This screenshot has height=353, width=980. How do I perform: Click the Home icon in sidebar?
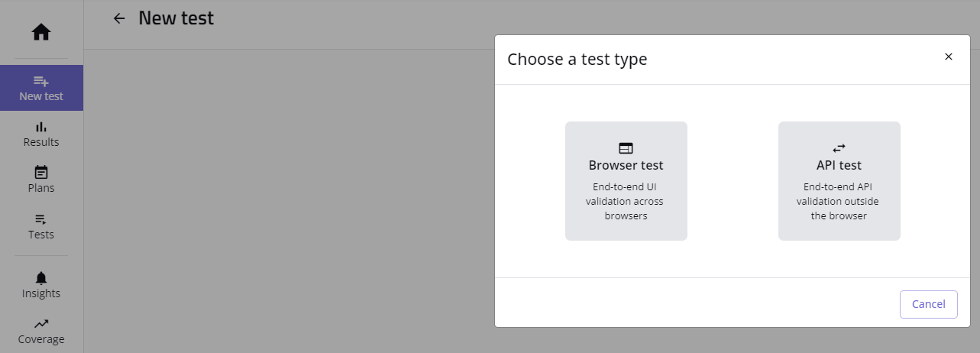(x=41, y=32)
